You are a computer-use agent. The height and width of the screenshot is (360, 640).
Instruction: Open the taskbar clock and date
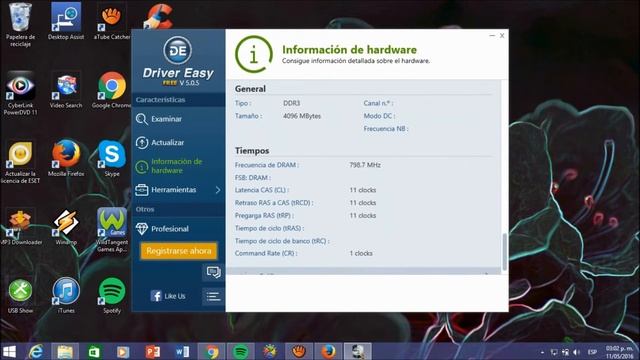(619, 352)
